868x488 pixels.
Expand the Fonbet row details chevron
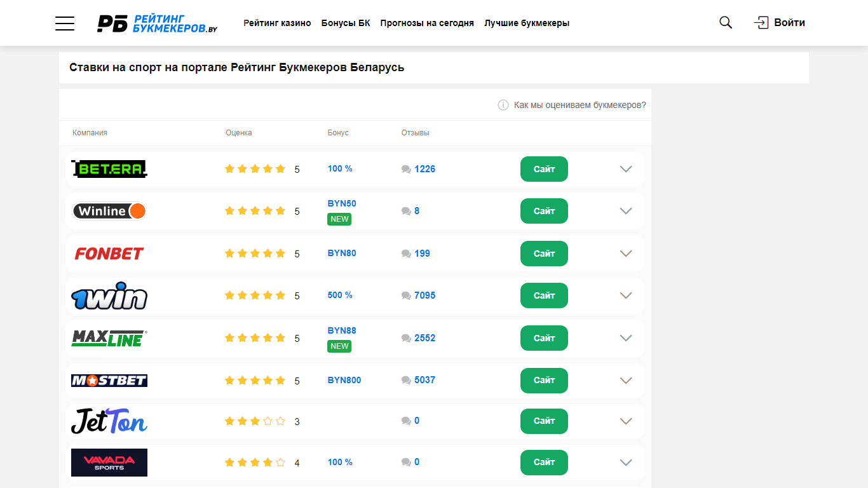tap(626, 254)
